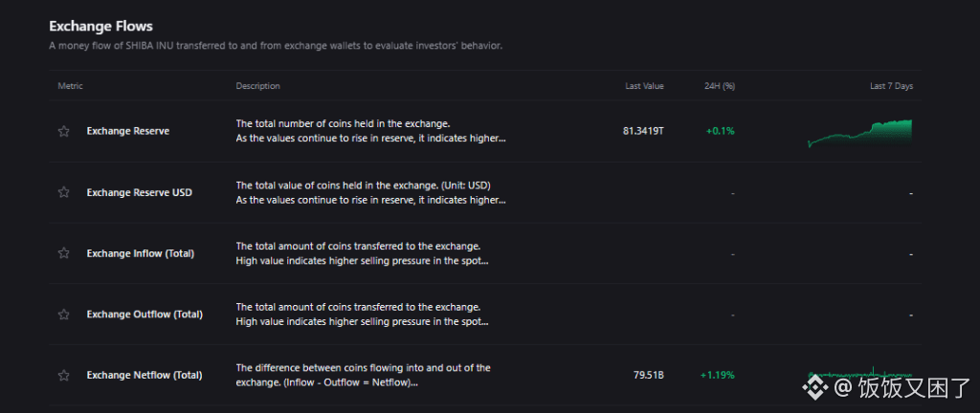The image size is (980, 413).
Task: Star the Exchange Reserve metric
Action: point(64,131)
